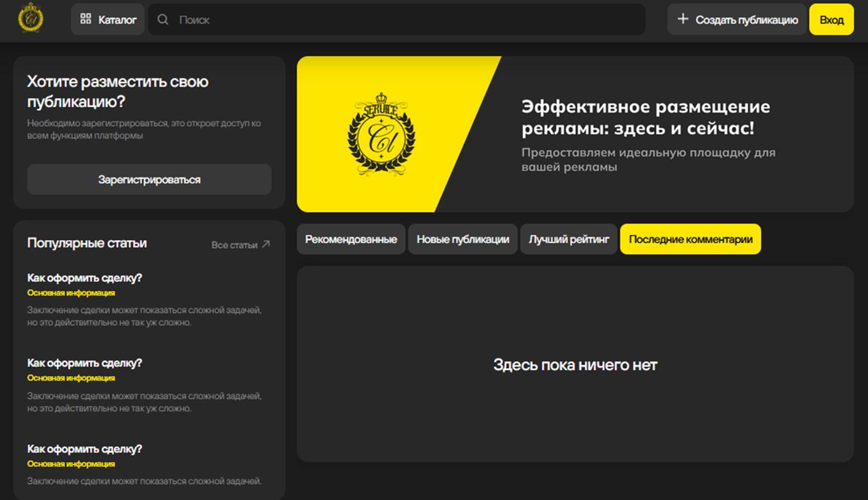Click the arrow icon next to Все статьи

coord(266,244)
